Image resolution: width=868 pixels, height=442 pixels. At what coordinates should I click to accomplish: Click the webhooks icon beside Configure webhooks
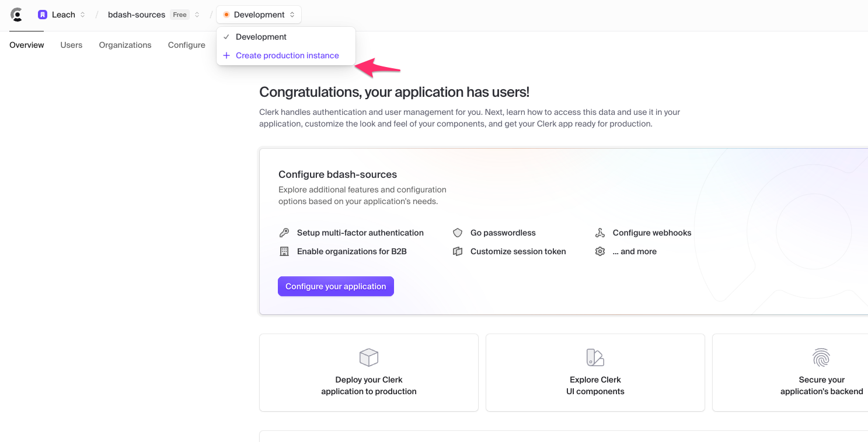pyautogui.click(x=600, y=233)
